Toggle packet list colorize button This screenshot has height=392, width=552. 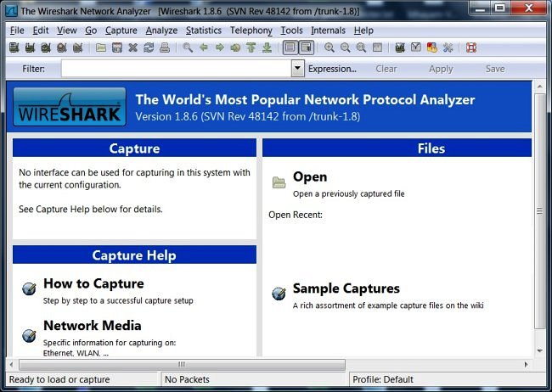click(x=290, y=48)
